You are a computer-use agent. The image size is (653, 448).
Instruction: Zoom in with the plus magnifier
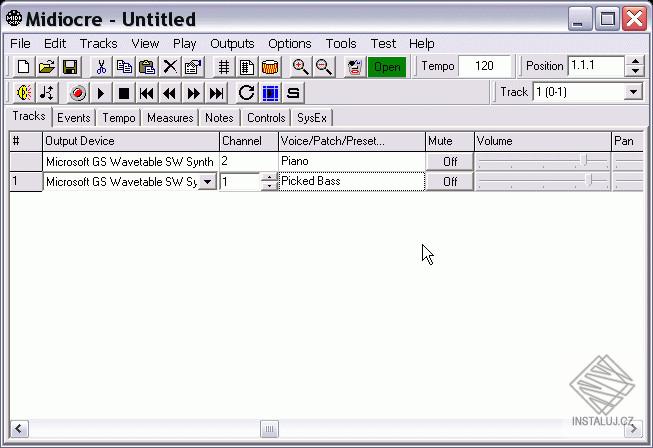click(301, 67)
